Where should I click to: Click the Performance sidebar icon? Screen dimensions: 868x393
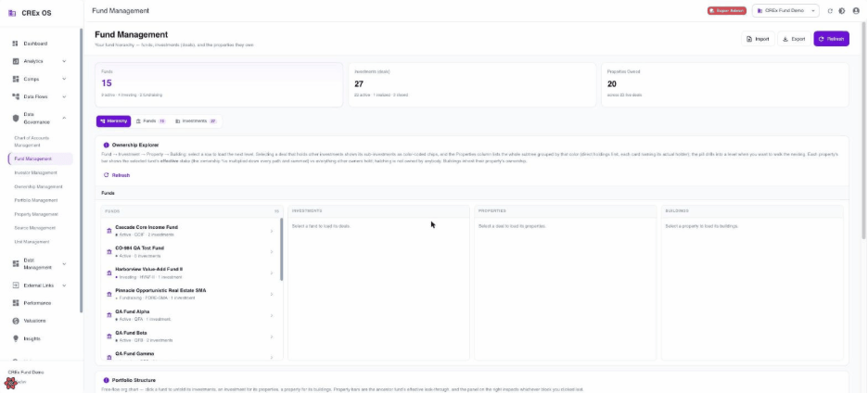(x=16, y=303)
